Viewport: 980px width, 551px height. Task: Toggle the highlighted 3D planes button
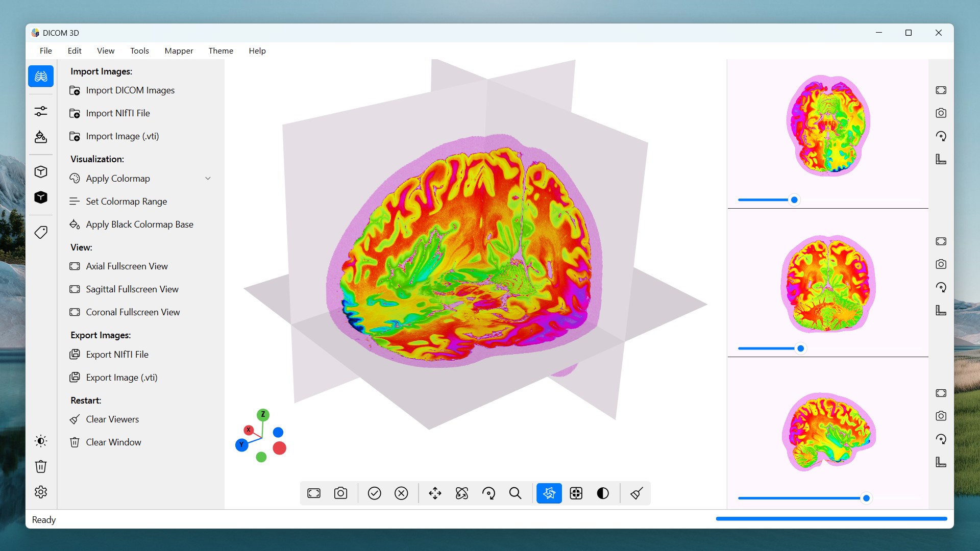coord(549,493)
